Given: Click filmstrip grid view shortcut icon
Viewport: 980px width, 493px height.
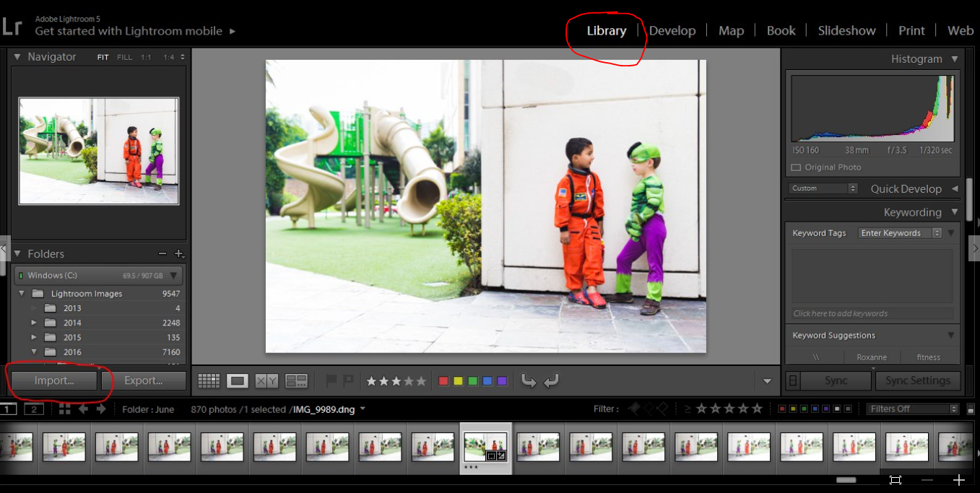Looking at the screenshot, I should 64,409.
